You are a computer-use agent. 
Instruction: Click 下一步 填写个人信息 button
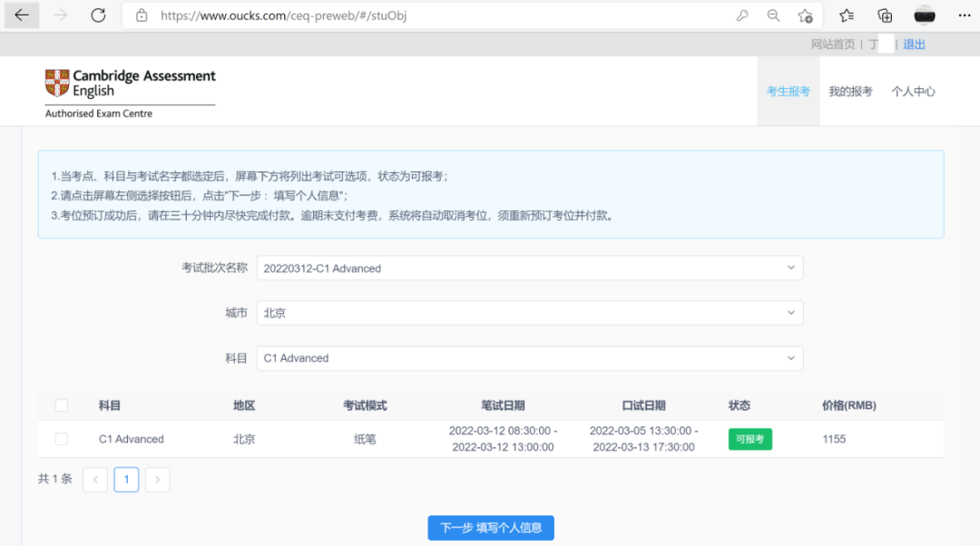491,528
